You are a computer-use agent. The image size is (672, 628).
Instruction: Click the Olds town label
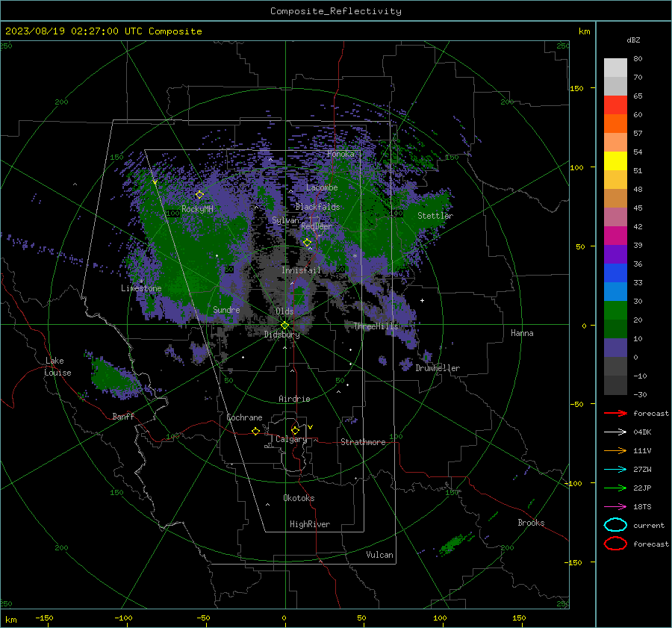click(x=284, y=311)
